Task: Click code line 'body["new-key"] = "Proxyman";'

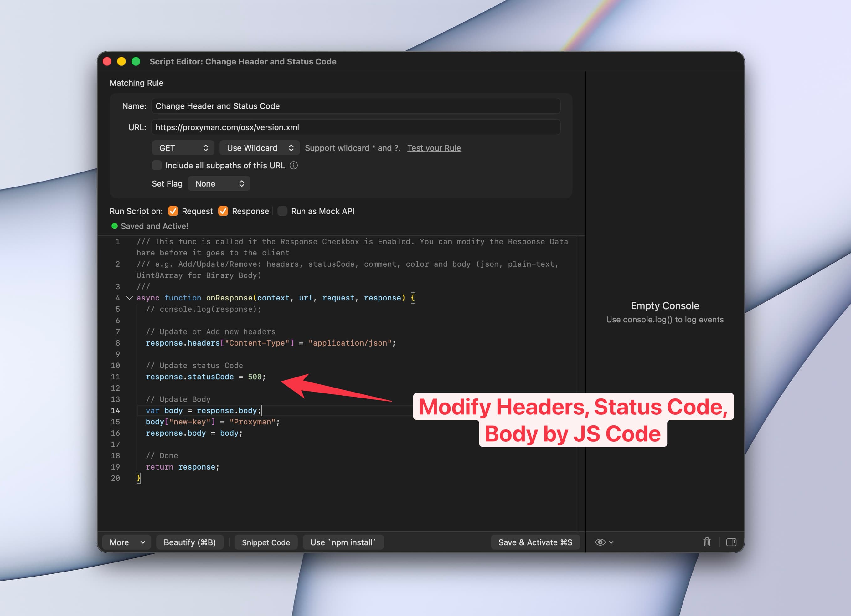Action: pyautogui.click(x=213, y=422)
